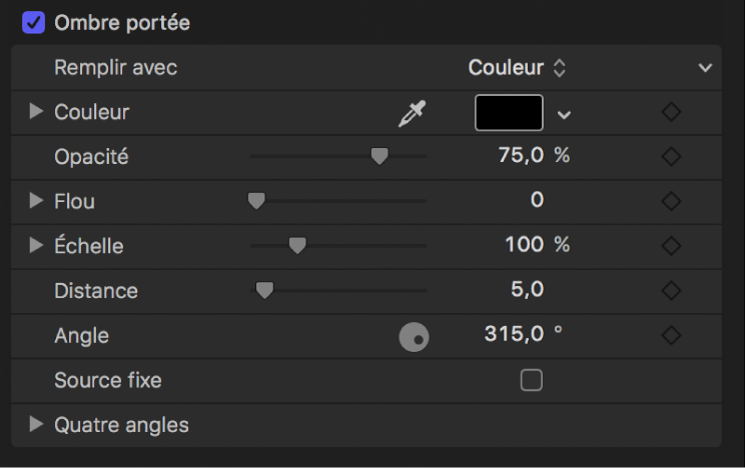Click the Distance value field 5,0
Image resolution: width=745 pixels, height=468 pixels.
click(525, 291)
